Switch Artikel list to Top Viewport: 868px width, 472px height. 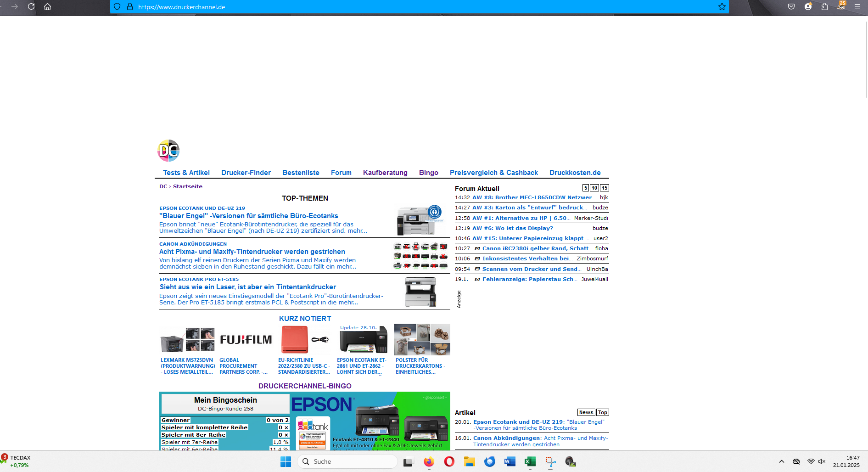(x=603, y=412)
